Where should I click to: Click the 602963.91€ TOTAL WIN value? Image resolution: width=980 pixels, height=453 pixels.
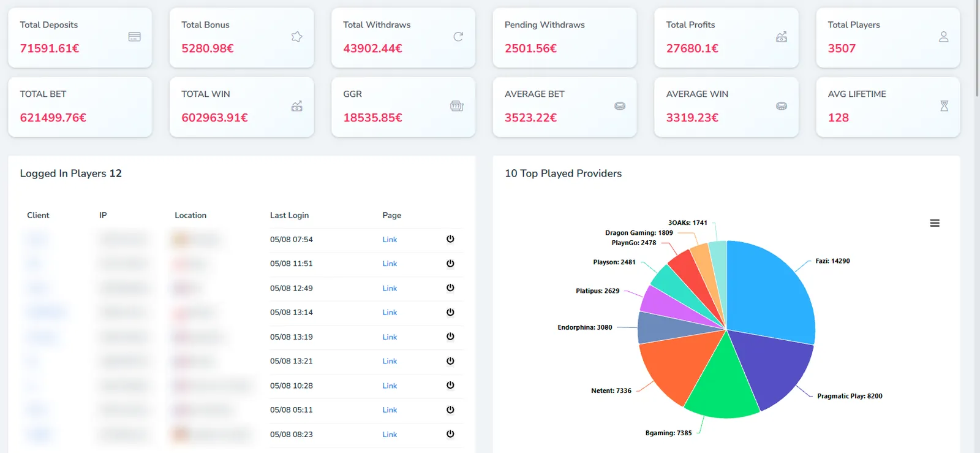point(214,118)
